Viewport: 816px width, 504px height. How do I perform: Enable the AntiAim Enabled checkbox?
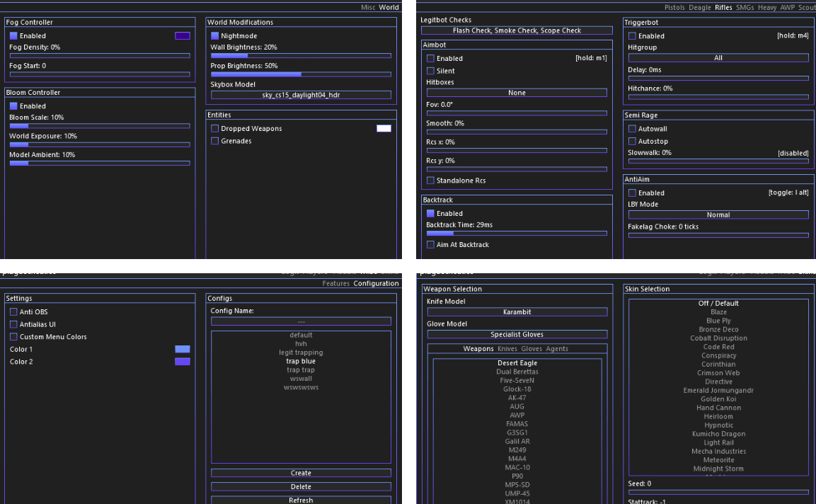click(632, 193)
